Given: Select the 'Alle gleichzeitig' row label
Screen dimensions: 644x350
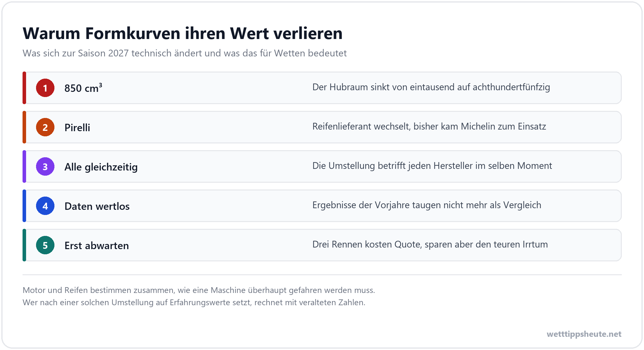Looking at the screenshot, I should click(x=101, y=167).
